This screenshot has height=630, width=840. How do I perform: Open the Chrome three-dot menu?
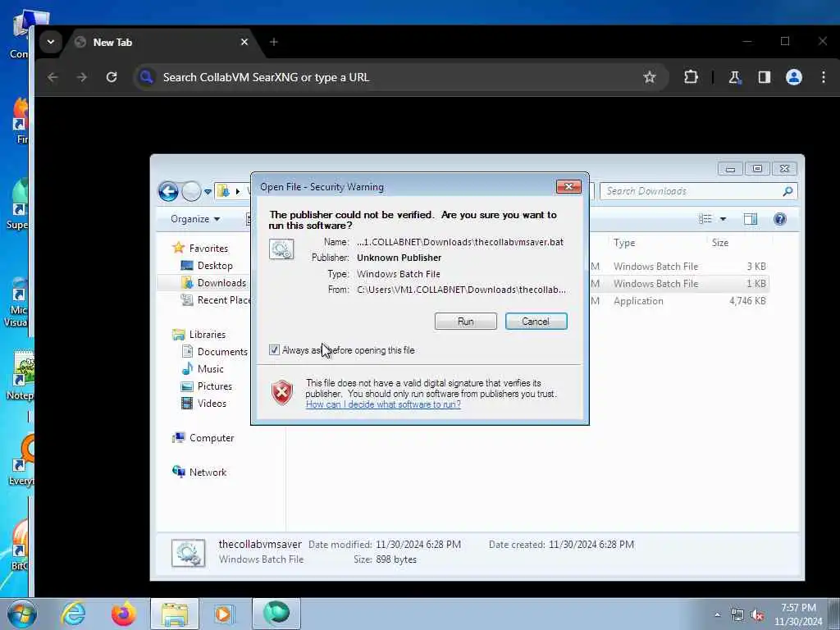pos(824,77)
